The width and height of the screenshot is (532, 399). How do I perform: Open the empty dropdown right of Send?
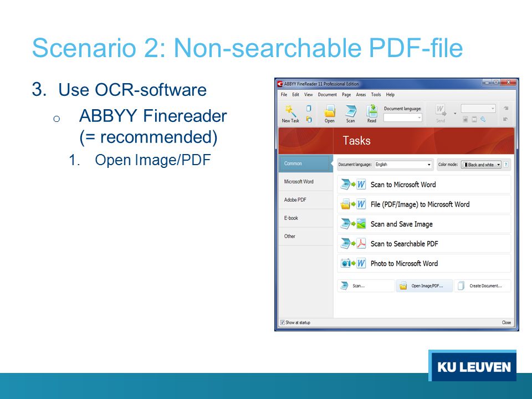pyautogui.click(x=478, y=109)
